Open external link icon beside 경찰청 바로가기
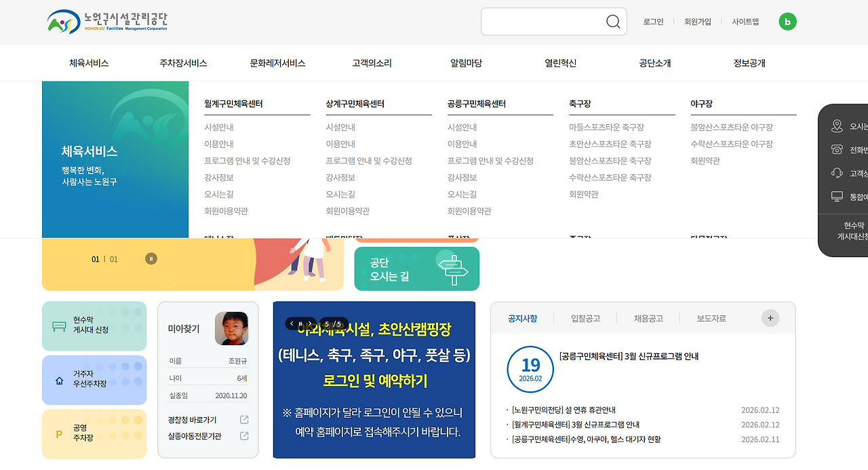 coord(244,420)
